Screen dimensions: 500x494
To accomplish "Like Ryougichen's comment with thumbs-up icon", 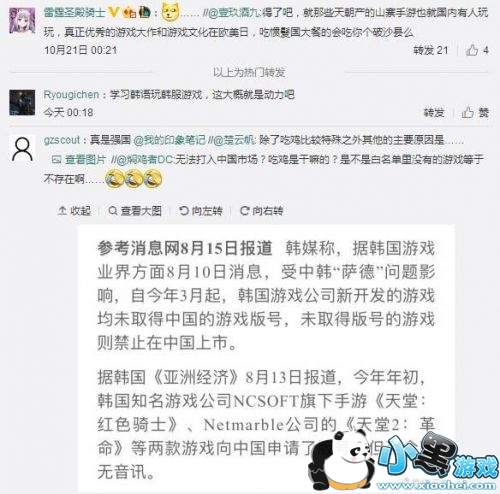I will pyautogui.click(x=467, y=113).
